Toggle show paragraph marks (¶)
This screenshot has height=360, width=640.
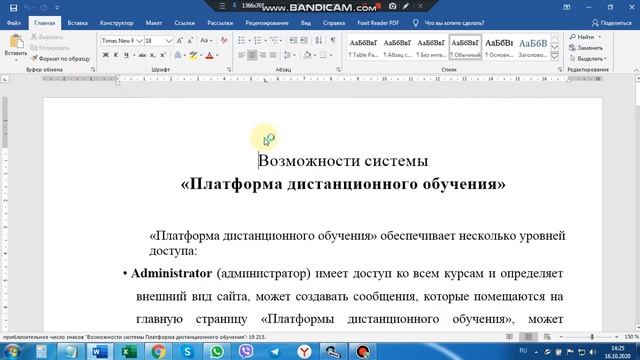[x=333, y=40]
